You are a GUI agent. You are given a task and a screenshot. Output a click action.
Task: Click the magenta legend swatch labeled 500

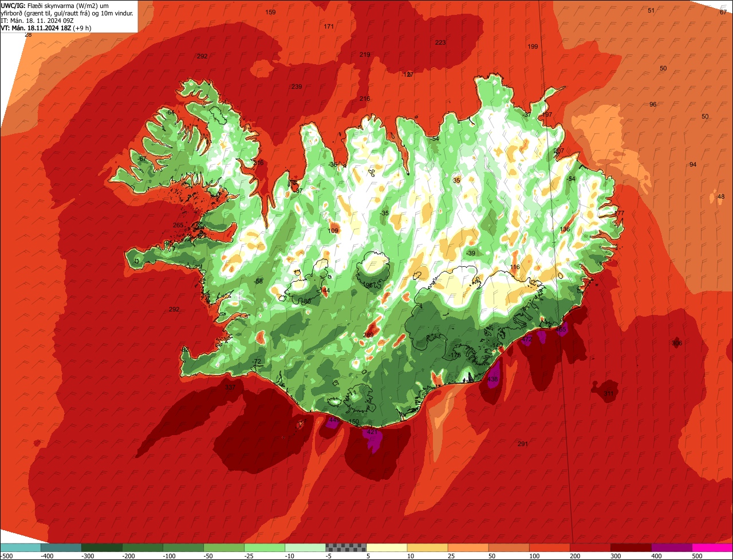coord(712,547)
